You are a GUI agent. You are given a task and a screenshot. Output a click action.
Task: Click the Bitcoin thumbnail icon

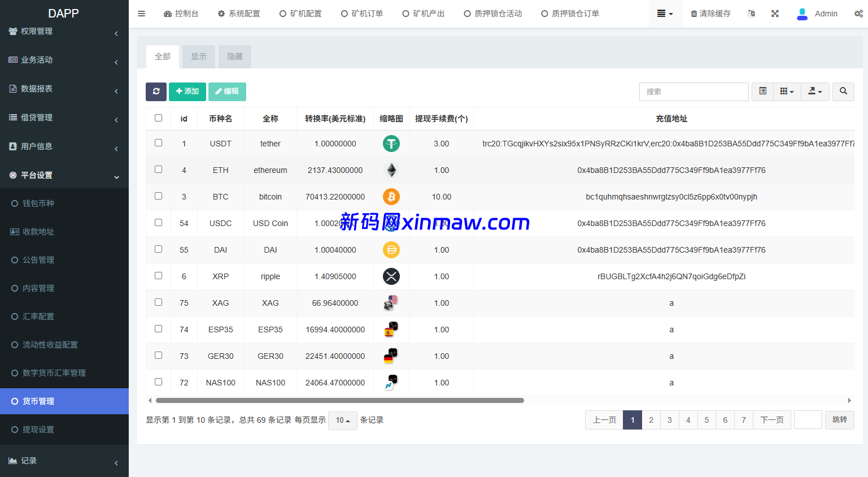(391, 197)
